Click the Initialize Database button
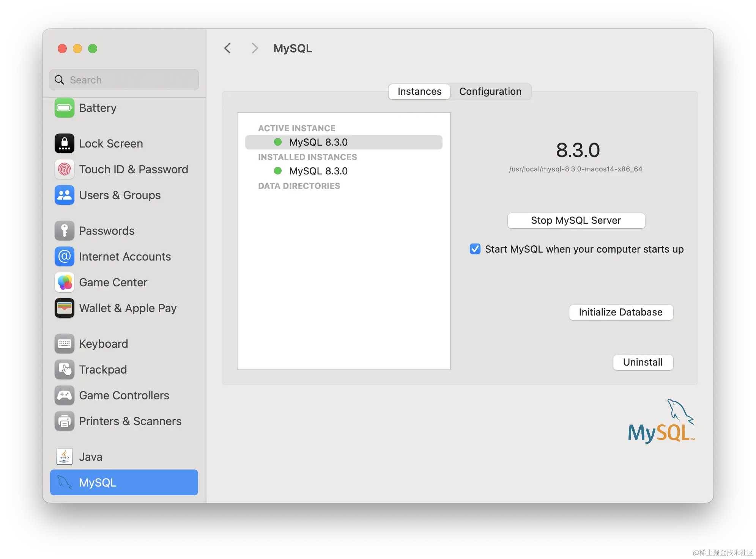Image resolution: width=756 pixels, height=559 pixels. pyautogui.click(x=621, y=312)
